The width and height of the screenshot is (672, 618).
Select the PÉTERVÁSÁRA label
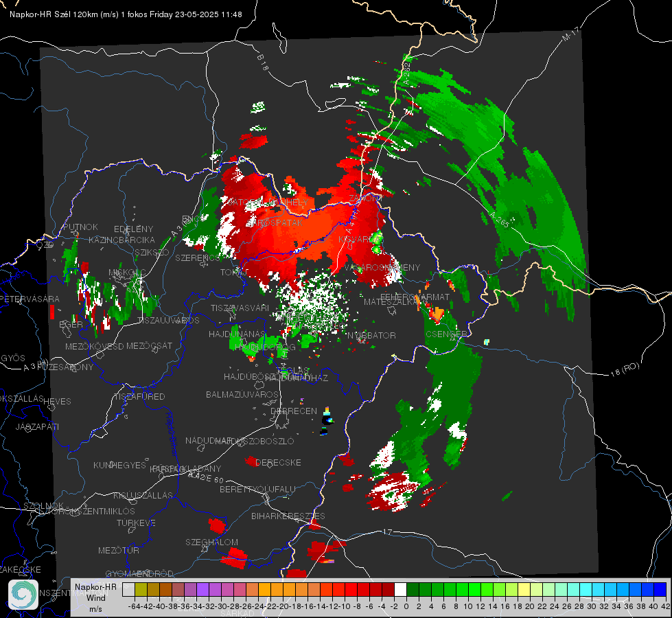pyautogui.click(x=30, y=299)
